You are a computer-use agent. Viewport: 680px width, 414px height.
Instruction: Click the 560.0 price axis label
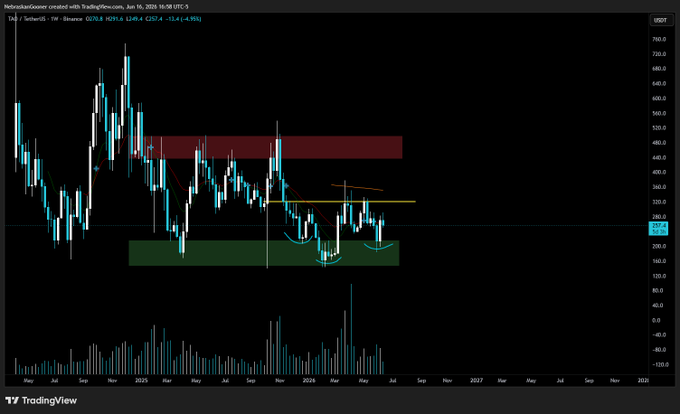tap(659, 114)
